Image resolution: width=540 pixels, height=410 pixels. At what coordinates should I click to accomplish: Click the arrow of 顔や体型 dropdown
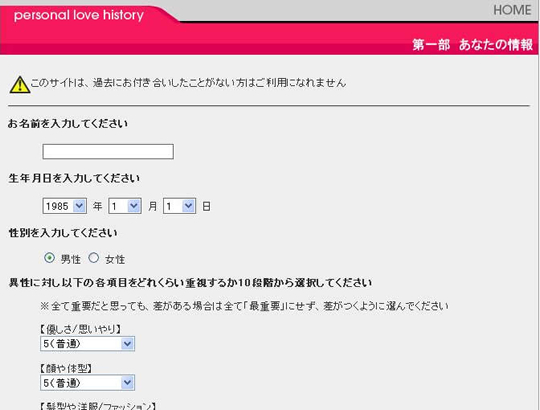coord(127,382)
